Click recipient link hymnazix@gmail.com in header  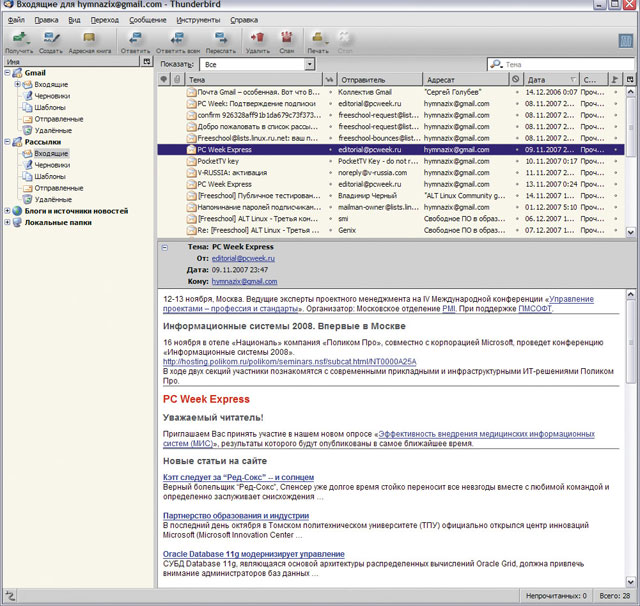pos(244,281)
